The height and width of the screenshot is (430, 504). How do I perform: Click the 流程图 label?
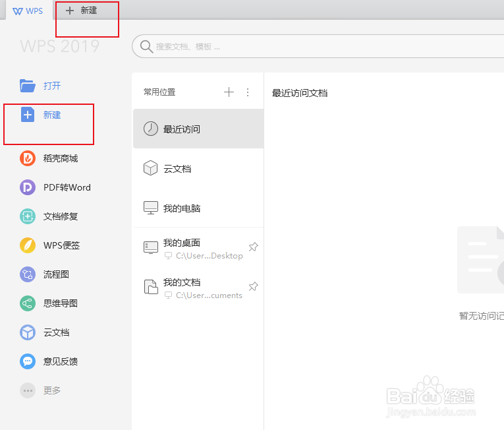[x=56, y=274]
